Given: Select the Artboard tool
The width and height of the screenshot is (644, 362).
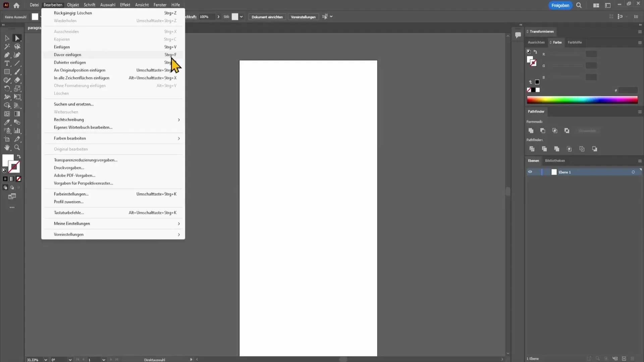Looking at the screenshot, I should click(7, 139).
